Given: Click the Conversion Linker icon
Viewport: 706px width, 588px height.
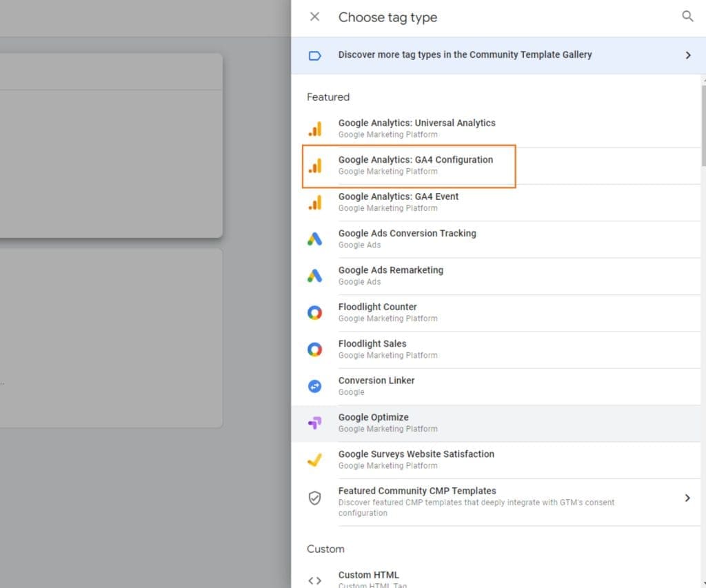Looking at the screenshot, I should 315,386.
